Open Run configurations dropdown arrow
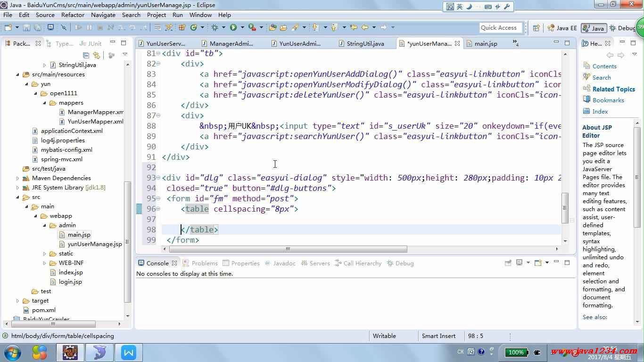The image size is (644, 362). [x=242, y=27]
